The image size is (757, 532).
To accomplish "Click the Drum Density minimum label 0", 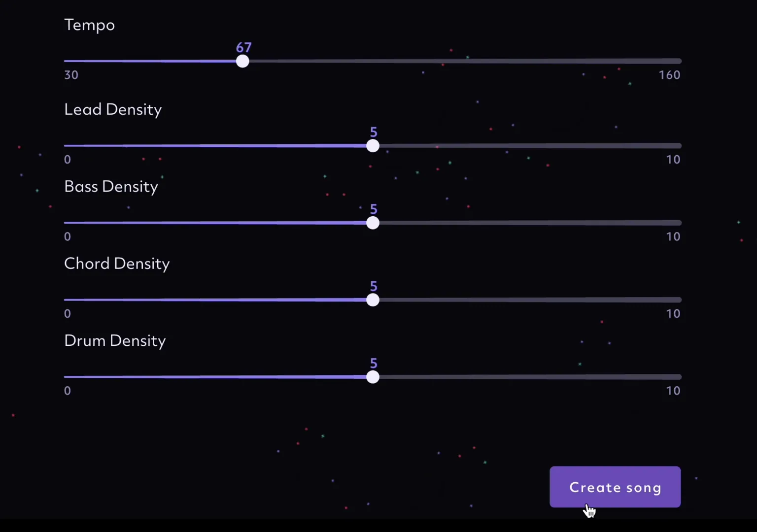I will pos(68,391).
